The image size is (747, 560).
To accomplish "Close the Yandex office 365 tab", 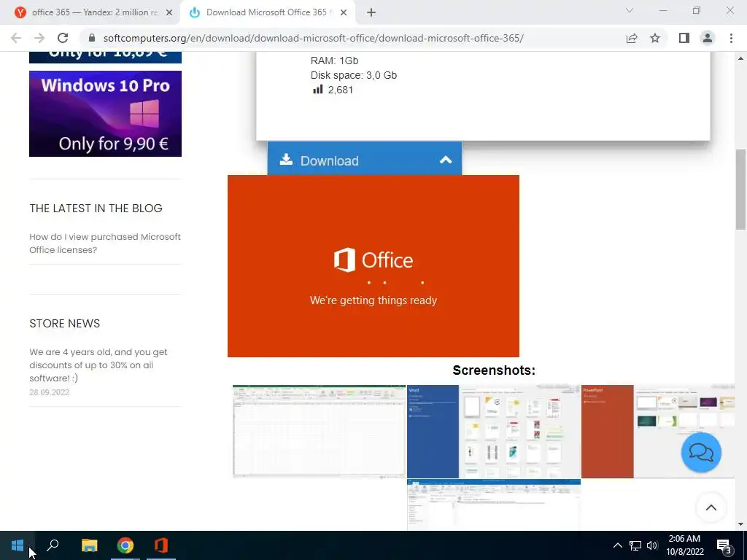I will click(x=169, y=13).
